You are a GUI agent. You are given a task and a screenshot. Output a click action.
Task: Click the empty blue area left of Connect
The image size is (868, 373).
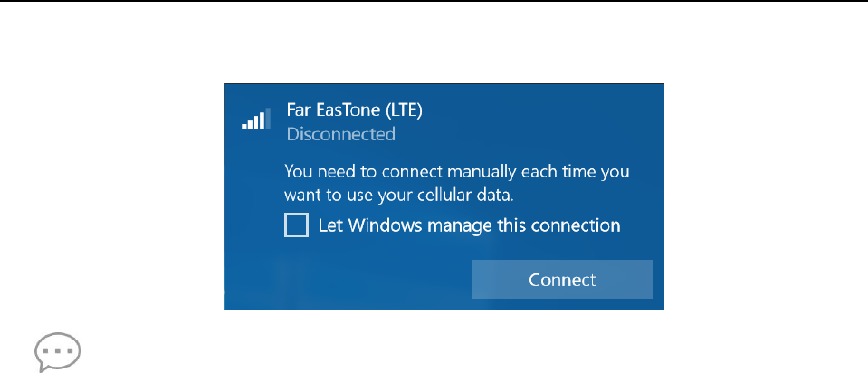tap(348, 280)
